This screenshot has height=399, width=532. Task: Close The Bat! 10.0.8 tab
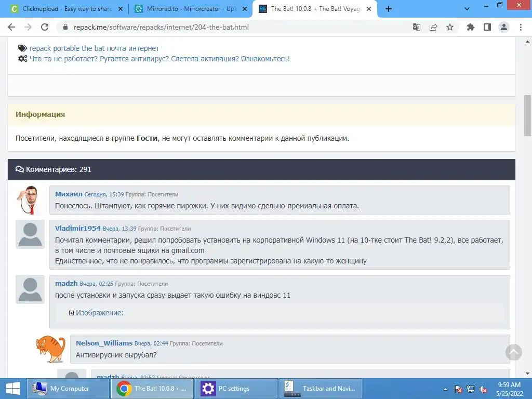pos(369,9)
